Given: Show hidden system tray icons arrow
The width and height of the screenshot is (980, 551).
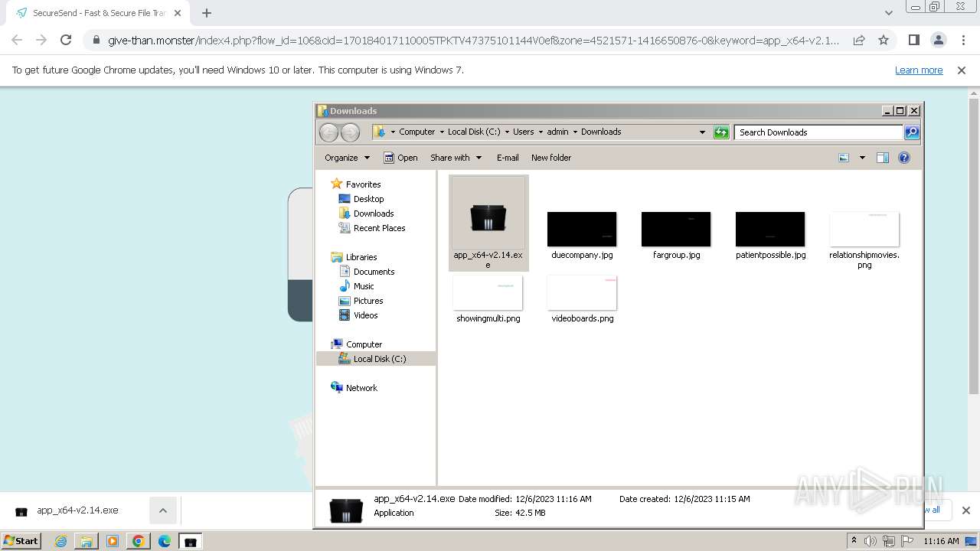Looking at the screenshot, I should tap(854, 541).
